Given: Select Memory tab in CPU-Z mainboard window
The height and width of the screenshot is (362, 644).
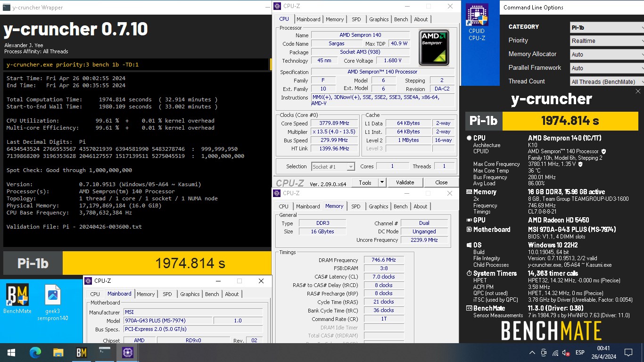Looking at the screenshot, I should click(146, 294).
